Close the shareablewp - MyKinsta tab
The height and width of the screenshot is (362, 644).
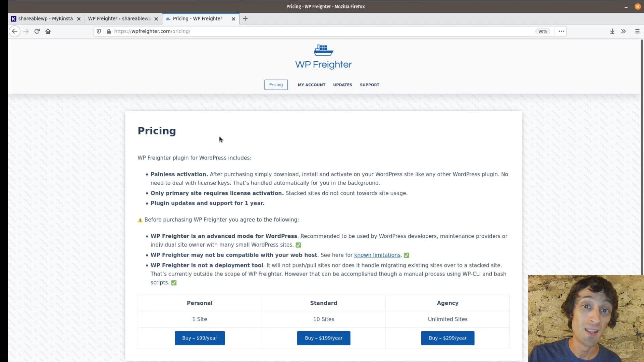79,19
